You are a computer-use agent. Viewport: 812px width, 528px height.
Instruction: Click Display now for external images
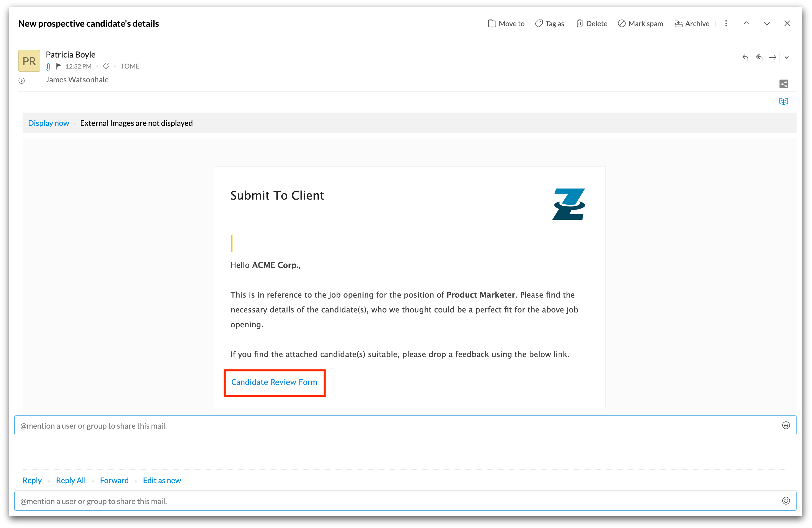click(x=48, y=123)
